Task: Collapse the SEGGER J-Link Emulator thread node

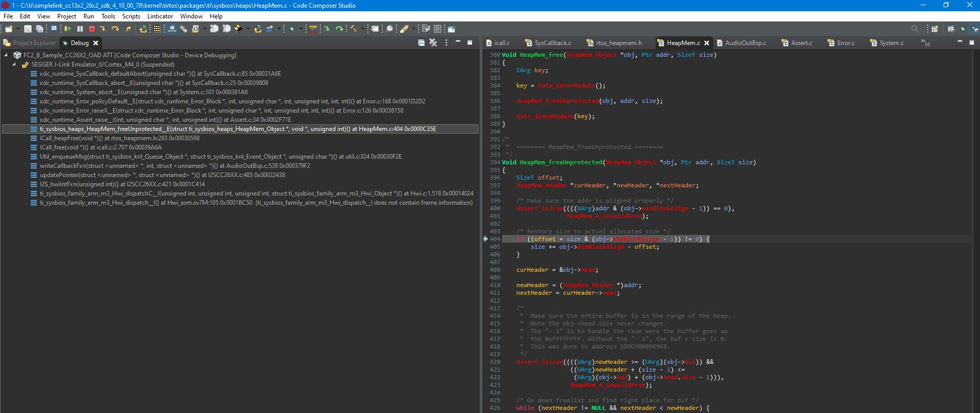Action: tap(14, 64)
